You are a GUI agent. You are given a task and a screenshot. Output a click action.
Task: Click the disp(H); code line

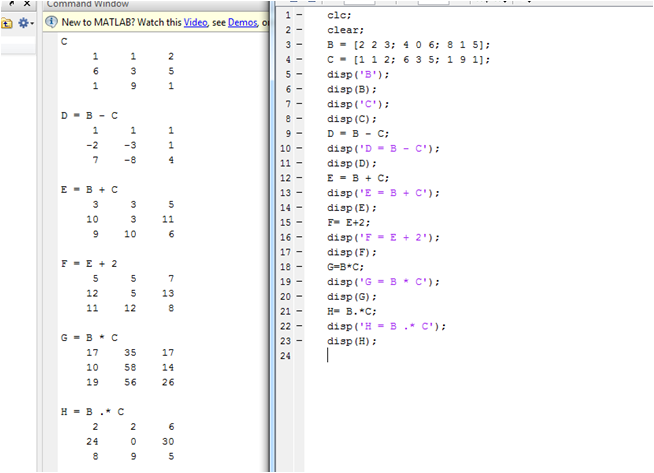(352, 341)
